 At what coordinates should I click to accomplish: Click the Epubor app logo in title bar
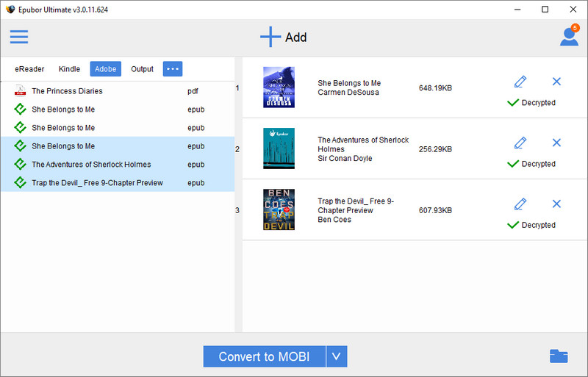tap(10, 10)
